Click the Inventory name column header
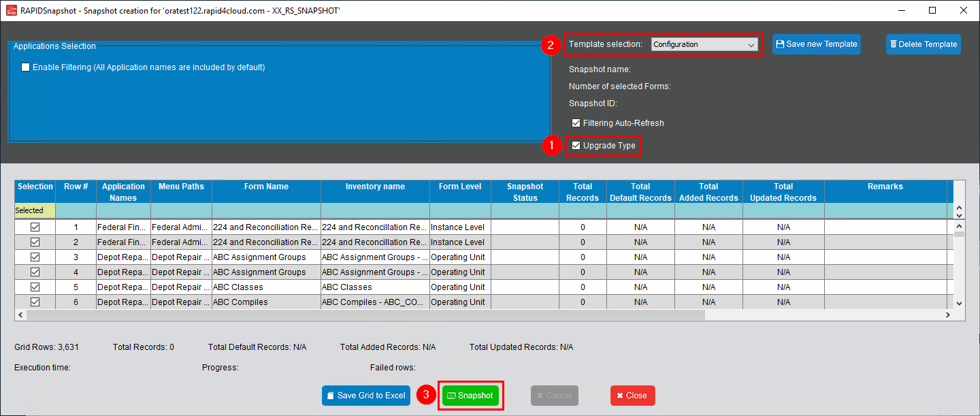This screenshot has width=980, height=416. pyautogui.click(x=375, y=187)
